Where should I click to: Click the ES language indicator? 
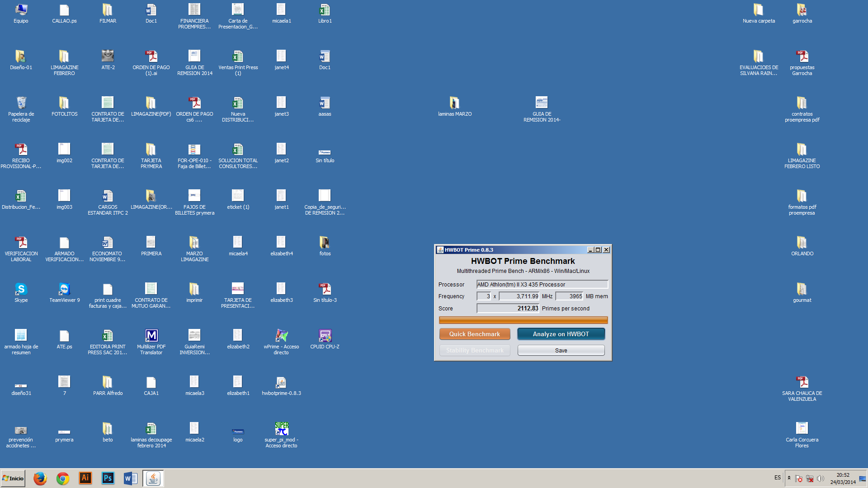(777, 478)
